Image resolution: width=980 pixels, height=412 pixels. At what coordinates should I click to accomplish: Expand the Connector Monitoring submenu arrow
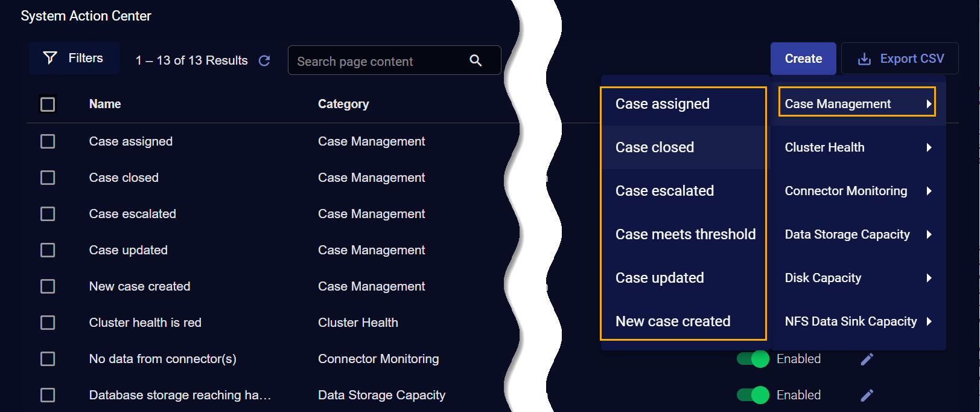click(929, 191)
